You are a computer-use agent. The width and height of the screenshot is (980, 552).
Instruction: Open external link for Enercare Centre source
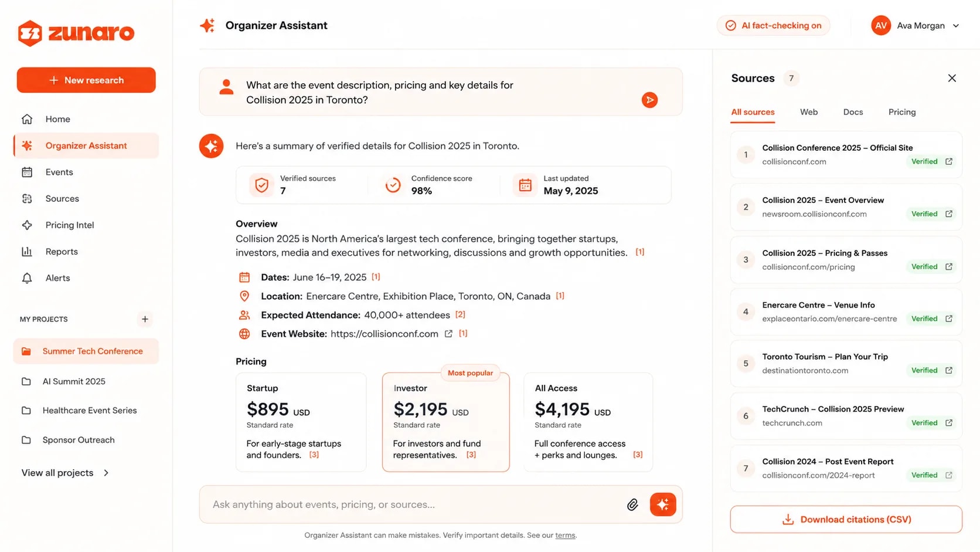(949, 319)
